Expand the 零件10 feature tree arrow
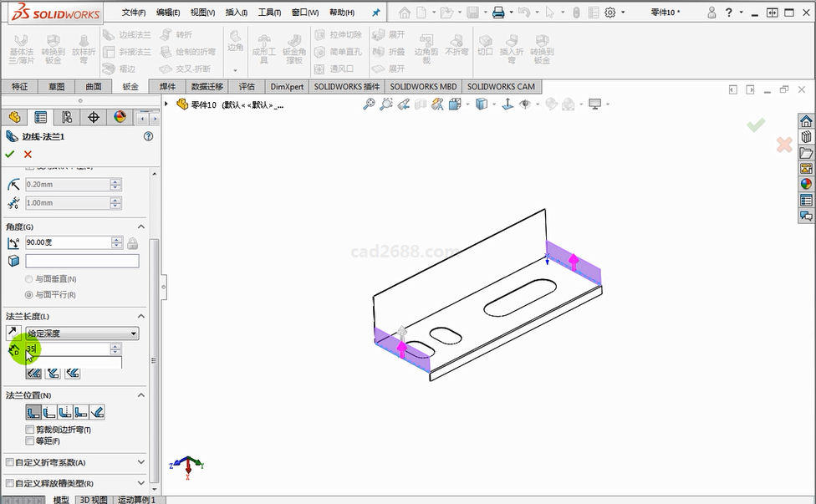Image resolution: width=816 pixels, height=504 pixels. [167, 104]
